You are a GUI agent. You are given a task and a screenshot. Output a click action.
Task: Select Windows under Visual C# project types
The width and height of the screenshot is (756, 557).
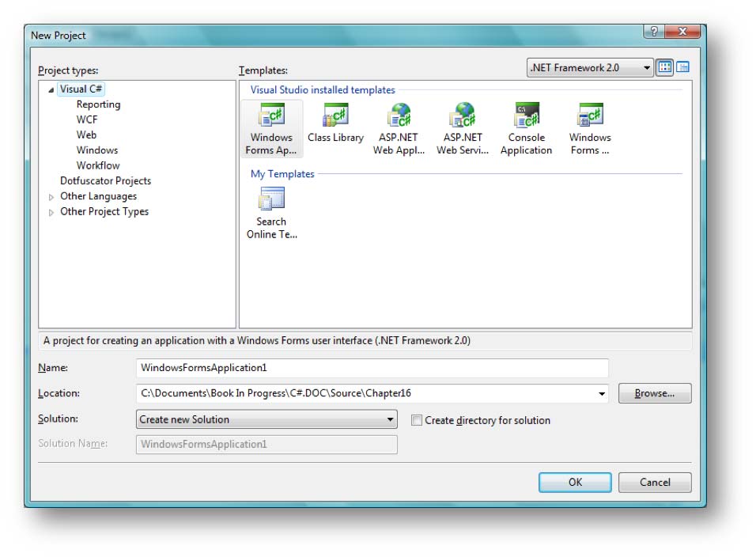96,150
